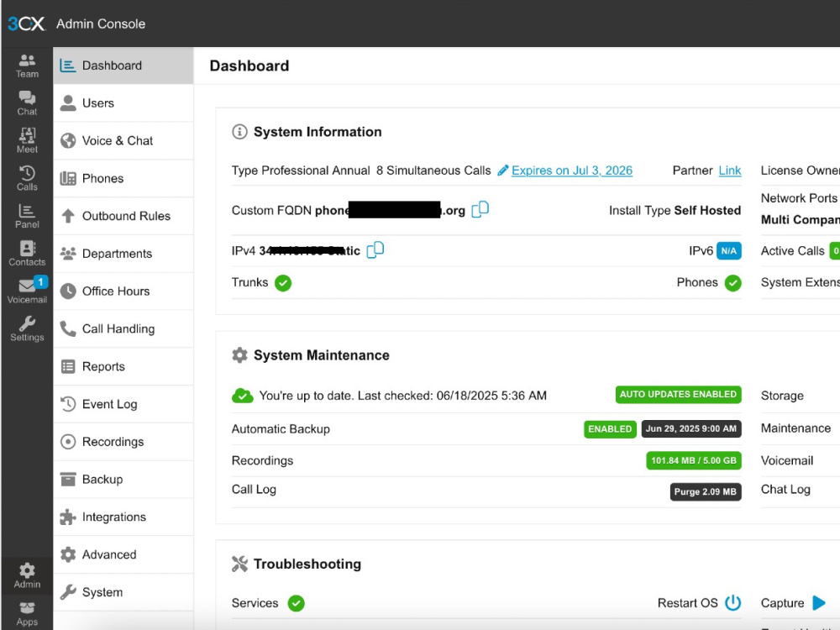
Task: Click the Phones green status check
Action: coord(732,283)
